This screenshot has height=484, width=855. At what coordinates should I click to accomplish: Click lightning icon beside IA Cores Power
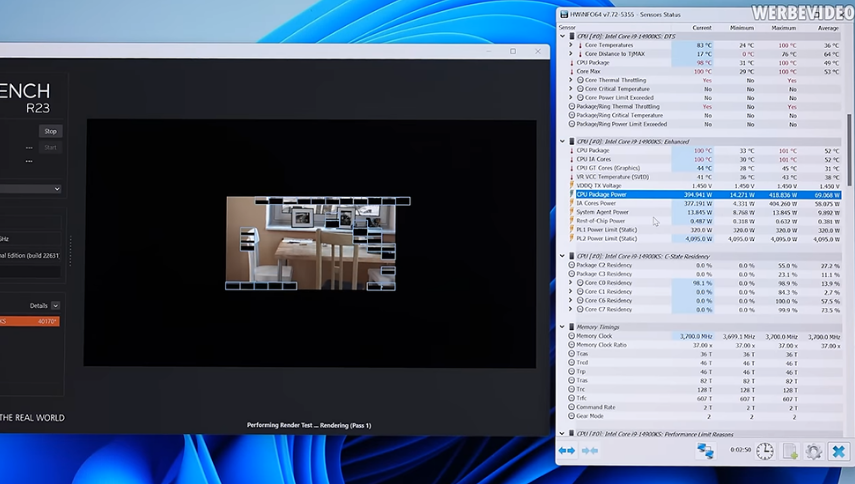[x=571, y=203]
